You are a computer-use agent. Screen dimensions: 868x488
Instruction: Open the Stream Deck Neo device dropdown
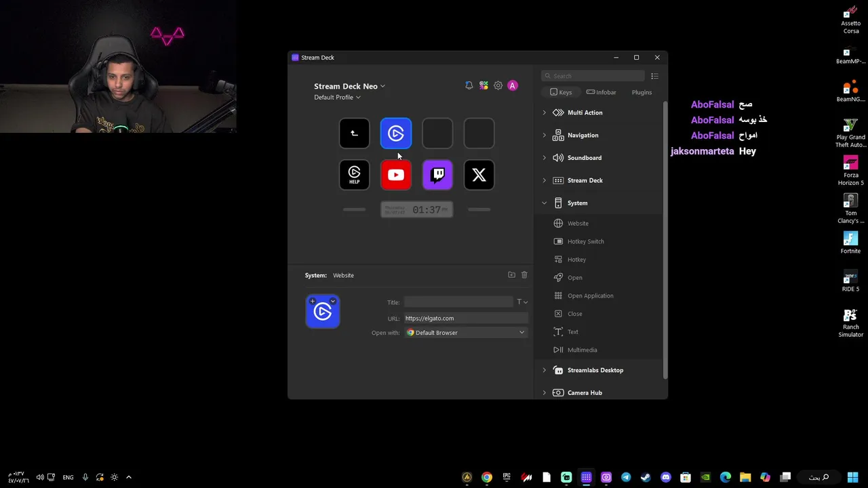pos(349,86)
